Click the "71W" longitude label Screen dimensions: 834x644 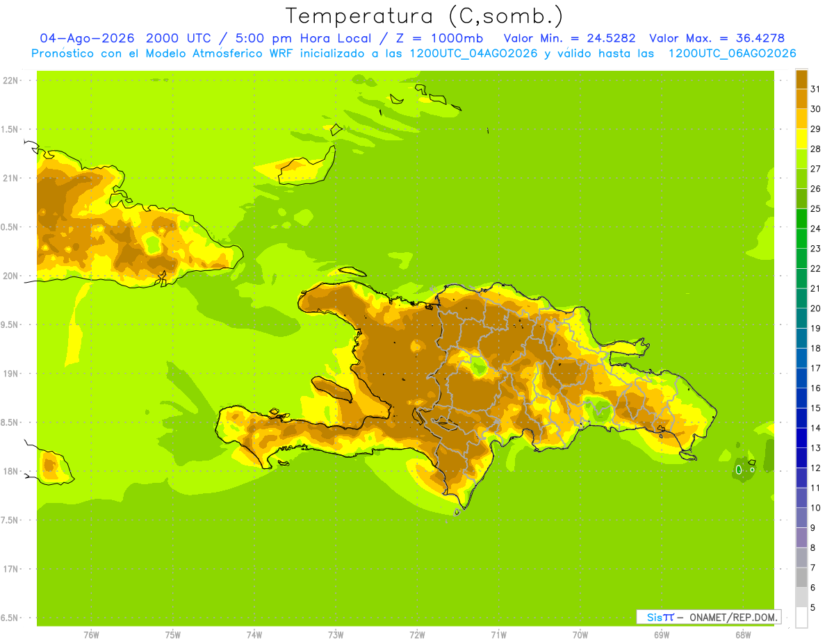(498, 635)
